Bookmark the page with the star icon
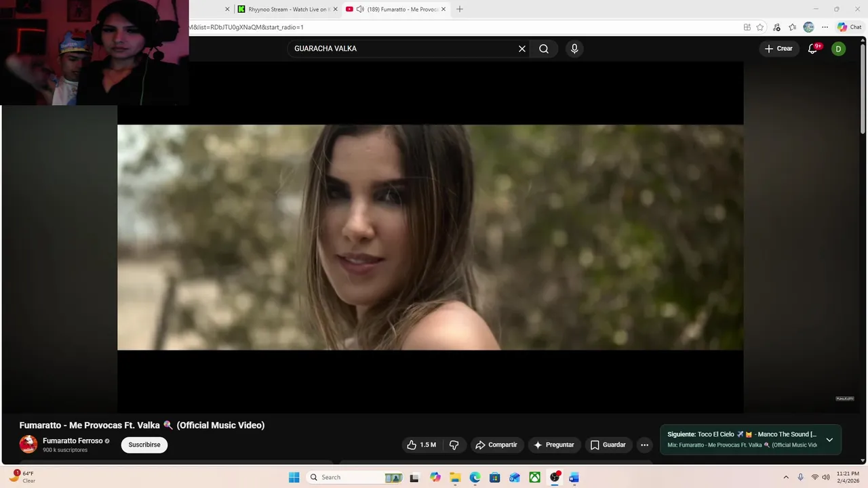The image size is (868, 488). click(x=760, y=27)
